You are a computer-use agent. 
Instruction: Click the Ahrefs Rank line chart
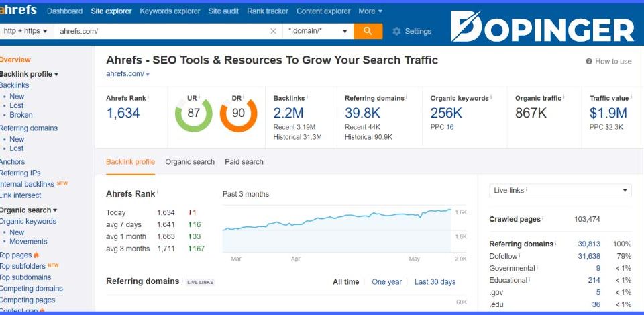(x=337, y=228)
